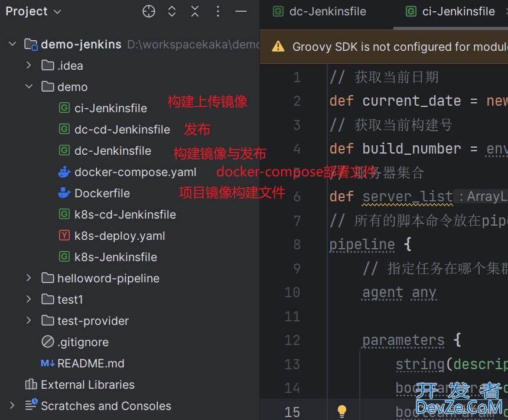Screen dimensions: 508x420
Task: Expand the test1 folder
Action: click(28, 299)
